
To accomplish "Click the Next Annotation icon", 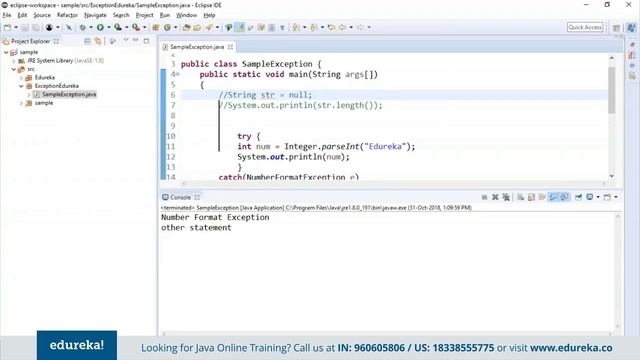I will pyautogui.click(x=296, y=27).
